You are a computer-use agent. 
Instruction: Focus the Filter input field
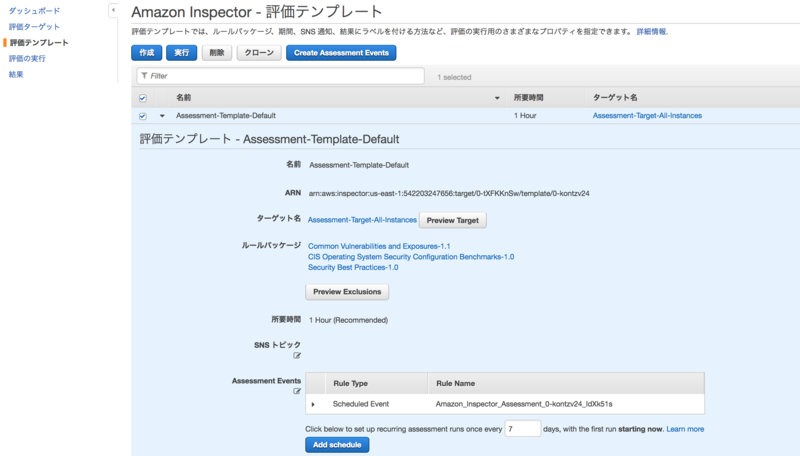pos(281,76)
